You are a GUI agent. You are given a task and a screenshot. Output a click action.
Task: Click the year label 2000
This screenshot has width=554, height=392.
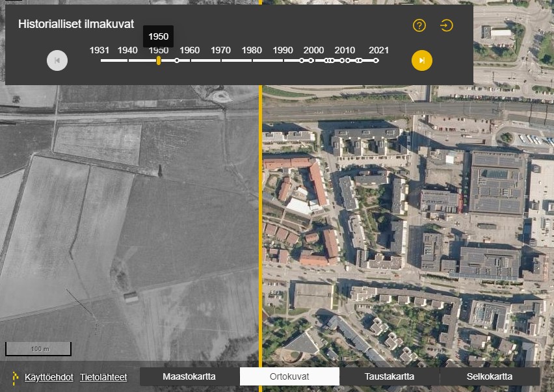[314, 50]
